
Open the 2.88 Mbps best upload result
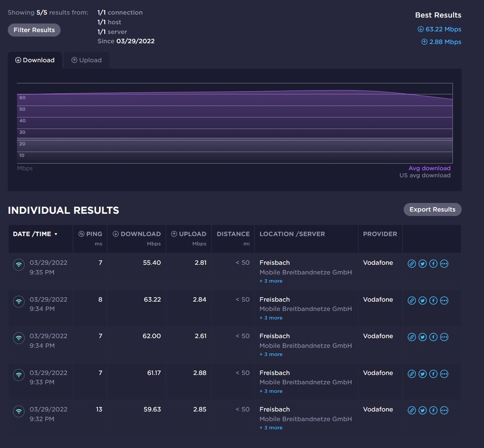coord(442,42)
